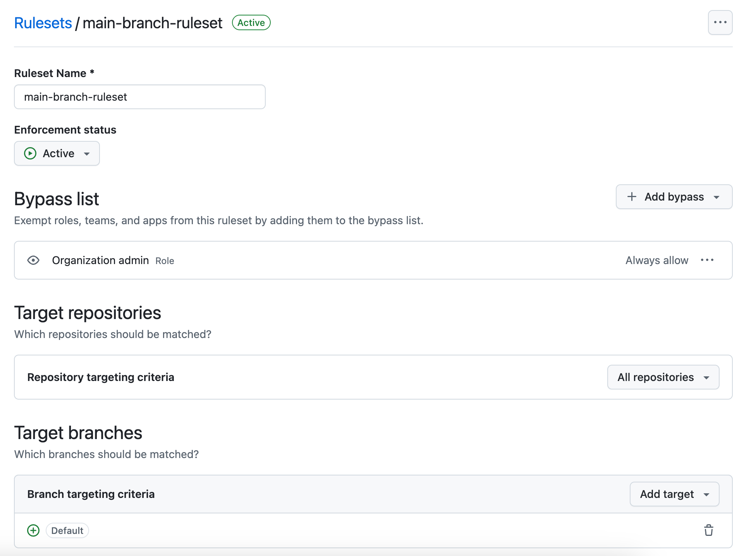Image resolution: width=756 pixels, height=556 pixels.
Task: Open the All repositories dropdown
Action: (x=663, y=377)
